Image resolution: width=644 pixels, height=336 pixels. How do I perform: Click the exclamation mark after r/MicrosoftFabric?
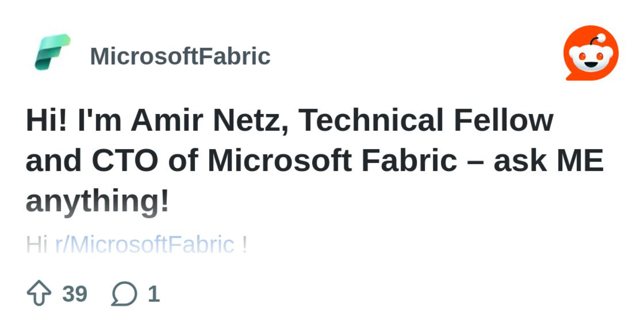pyautogui.click(x=245, y=244)
